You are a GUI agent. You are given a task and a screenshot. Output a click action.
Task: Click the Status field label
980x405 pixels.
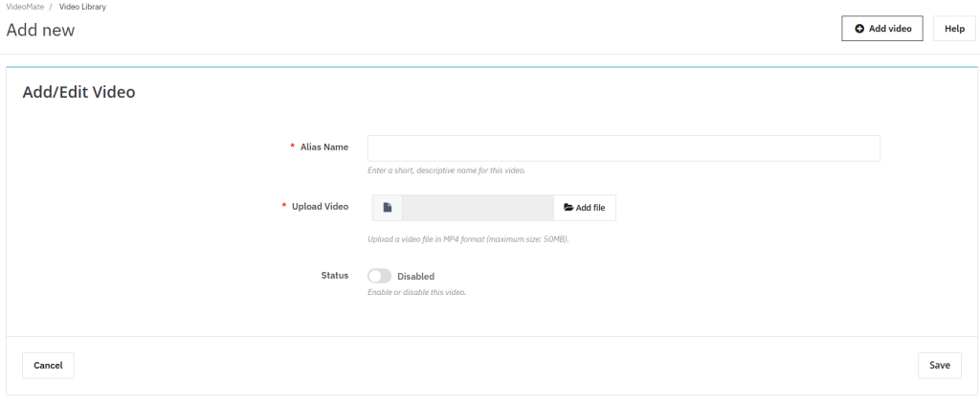pos(335,276)
